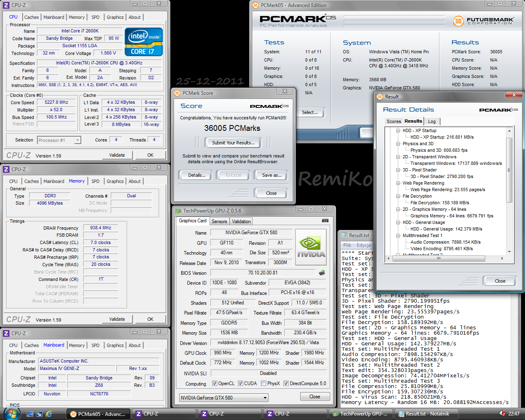Toggle the OpenCL checkbox in GPU-Z
Image resolution: width=525 pixels, height=420 pixels.
215,383
